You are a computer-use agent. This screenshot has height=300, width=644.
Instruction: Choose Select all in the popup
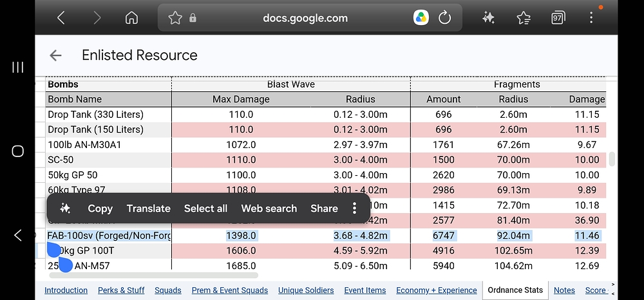tap(205, 209)
